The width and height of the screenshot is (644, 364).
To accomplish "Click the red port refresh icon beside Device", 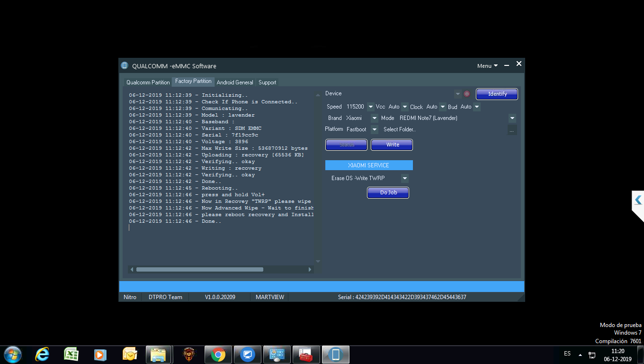I will tap(466, 94).
